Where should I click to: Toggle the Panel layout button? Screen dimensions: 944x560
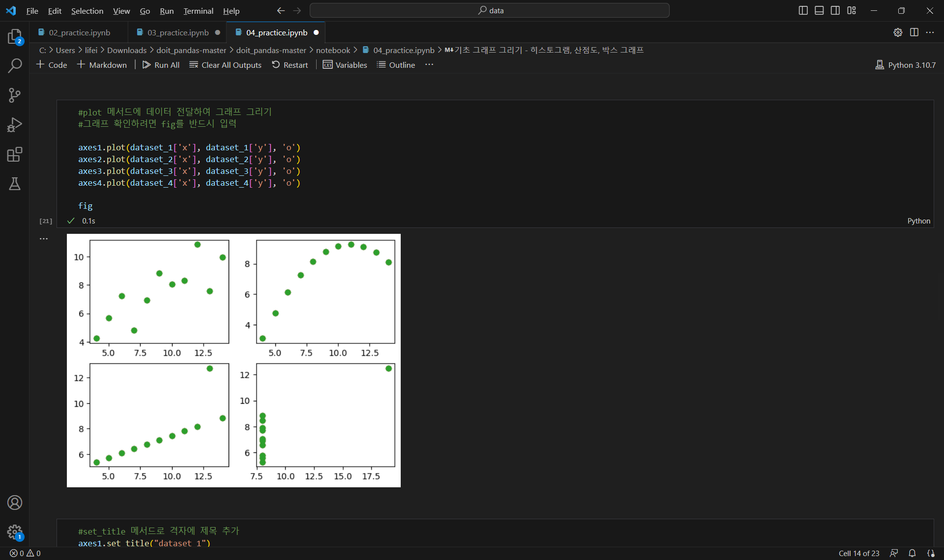coord(819,10)
